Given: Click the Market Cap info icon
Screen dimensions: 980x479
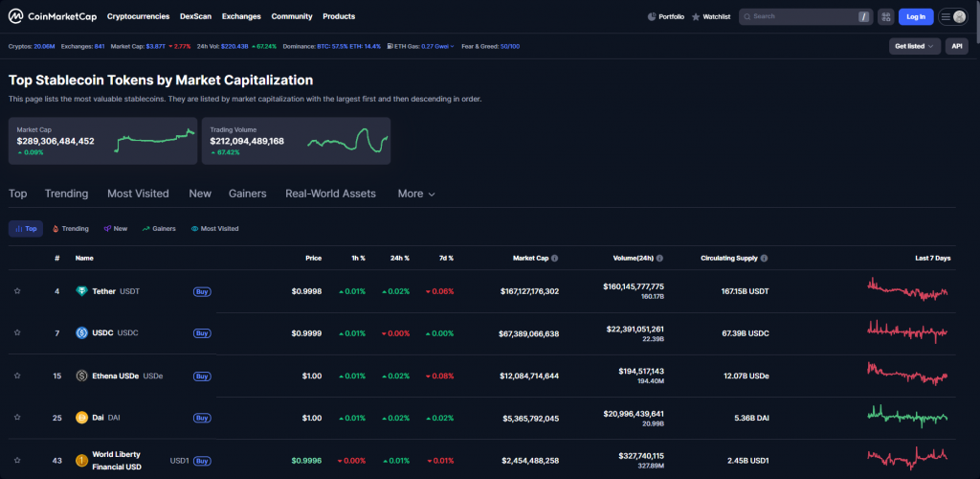Looking at the screenshot, I should [x=554, y=258].
